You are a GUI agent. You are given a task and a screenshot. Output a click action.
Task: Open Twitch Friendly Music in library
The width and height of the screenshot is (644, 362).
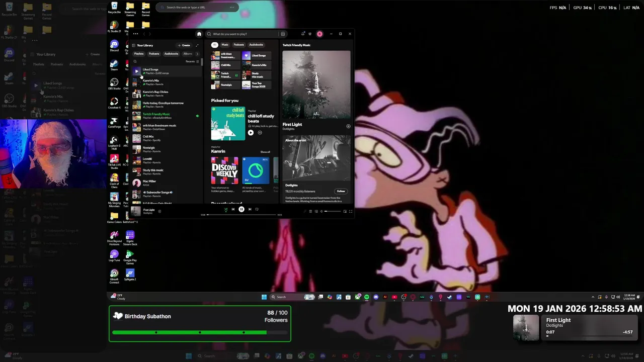point(167,116)
